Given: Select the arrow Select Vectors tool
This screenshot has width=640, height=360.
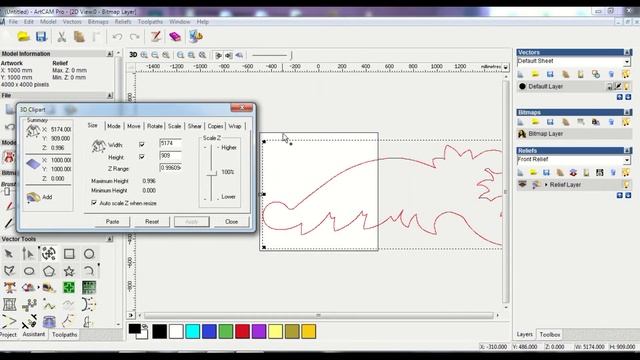Looking at the screenshot, I should 8,254.
